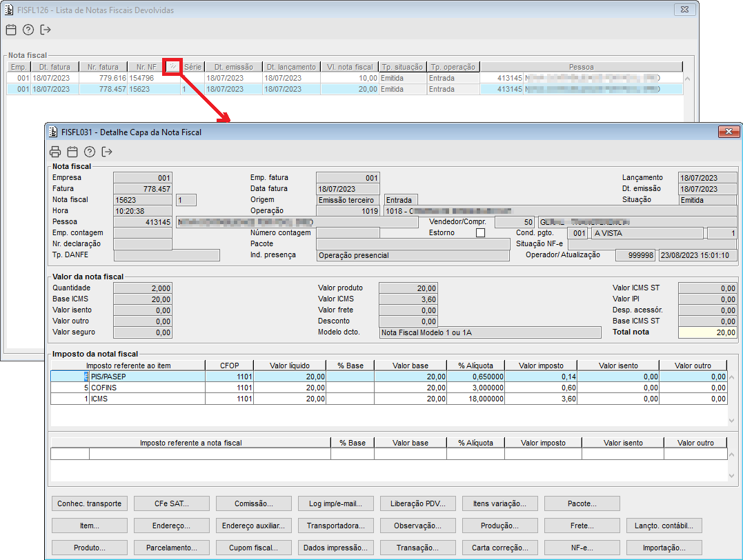743x560 pixels.
Task: Click the print icon in the FISFL031 toolbar
Action: coord(55,152)
